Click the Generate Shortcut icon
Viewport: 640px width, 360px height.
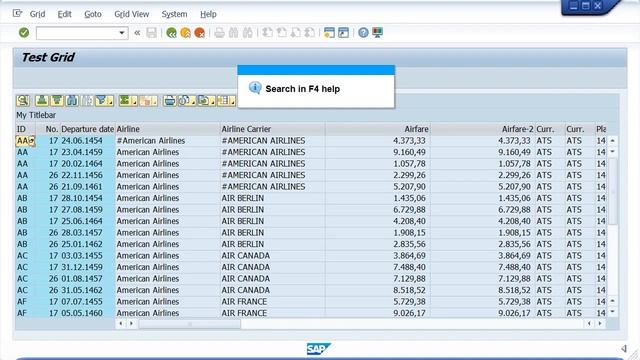[x=343, y=33]
